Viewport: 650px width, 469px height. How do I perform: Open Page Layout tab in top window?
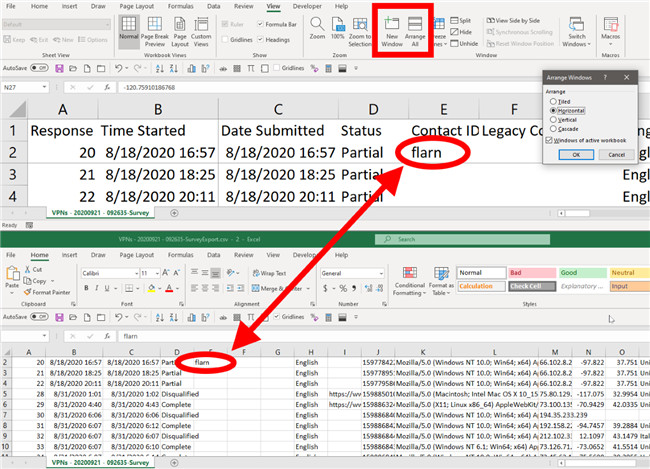[137, 6]
